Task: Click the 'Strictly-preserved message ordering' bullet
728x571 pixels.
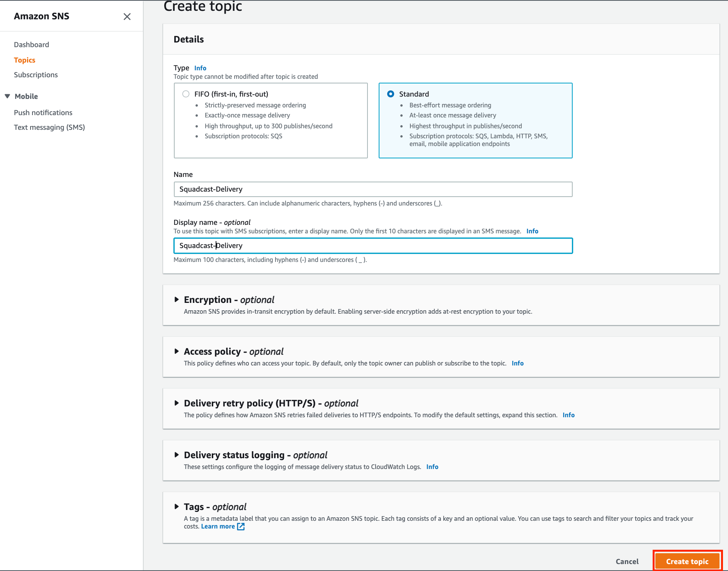Action: coord(255,105)
